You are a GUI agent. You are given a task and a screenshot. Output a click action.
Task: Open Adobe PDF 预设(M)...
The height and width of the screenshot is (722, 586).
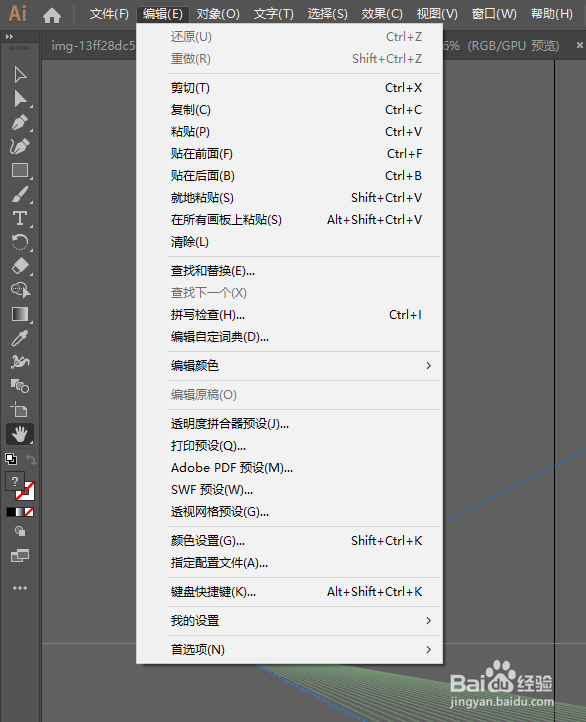(289, 468)
